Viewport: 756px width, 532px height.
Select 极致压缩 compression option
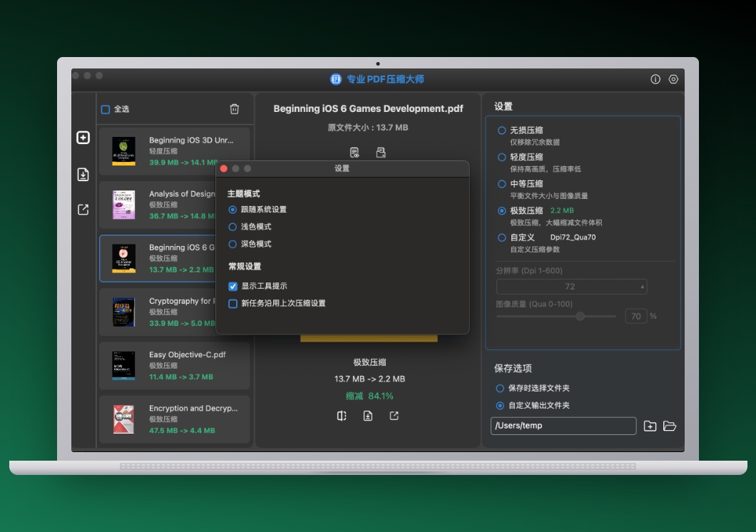pyautogui.click(x=502, y=210)
